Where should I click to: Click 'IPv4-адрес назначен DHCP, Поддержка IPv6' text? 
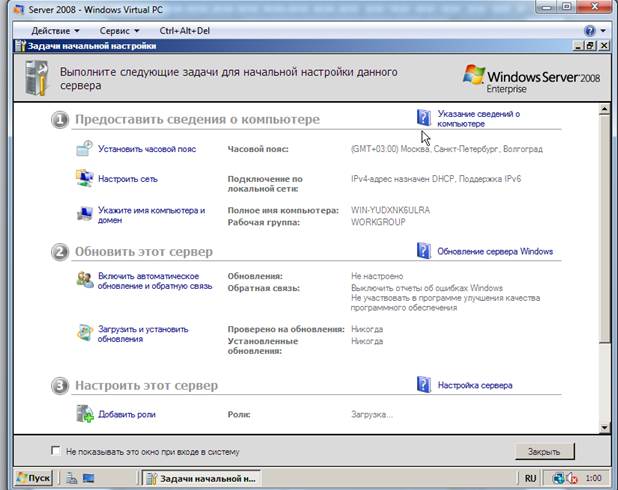436,179
